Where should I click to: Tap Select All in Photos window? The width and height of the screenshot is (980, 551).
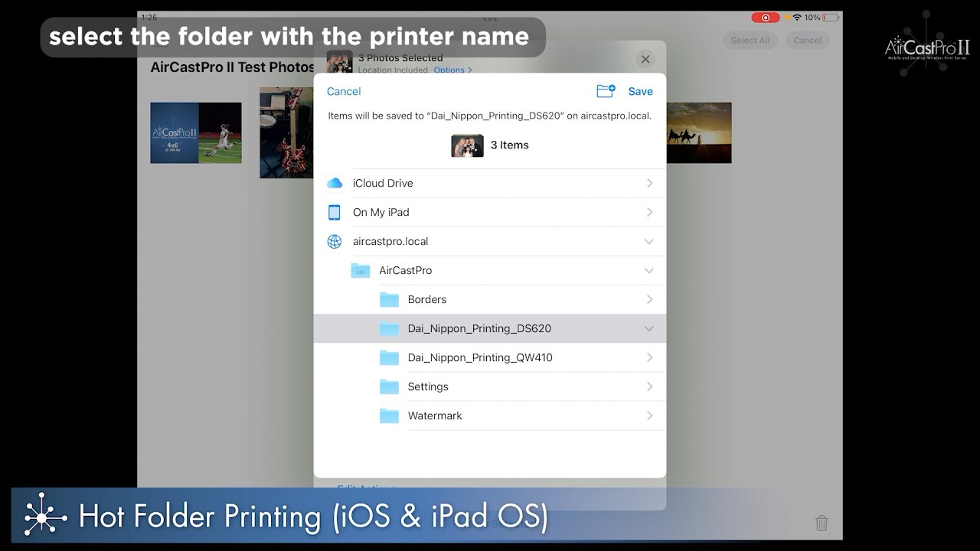tap(750, 41)
